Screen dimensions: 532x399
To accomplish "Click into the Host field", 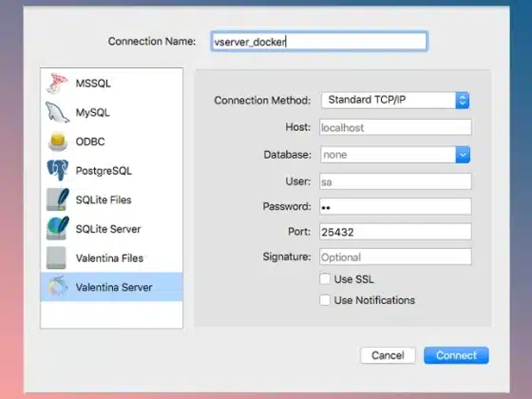I will (395, 127).
